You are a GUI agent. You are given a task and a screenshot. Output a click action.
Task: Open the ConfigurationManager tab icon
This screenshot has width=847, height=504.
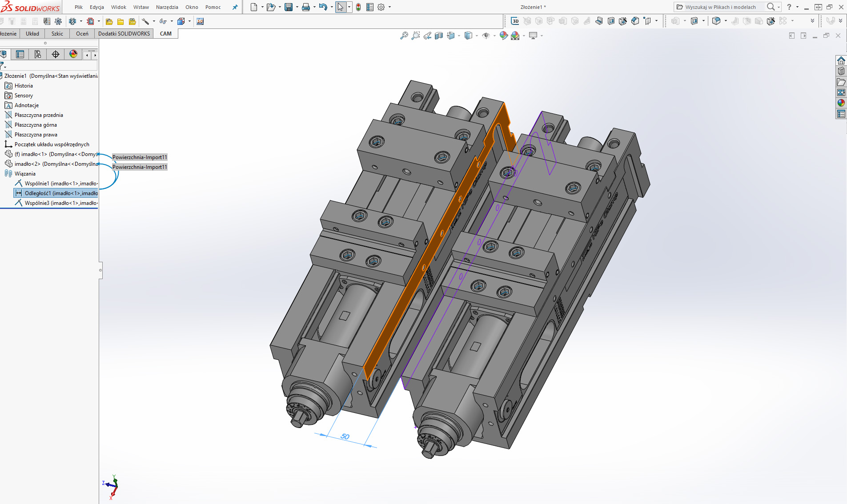click(38, 54)
